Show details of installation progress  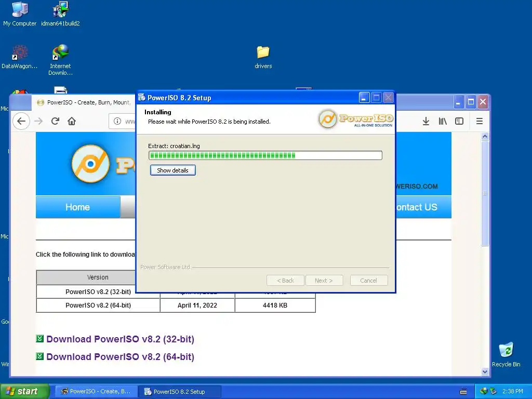click(x=172, y=170)
